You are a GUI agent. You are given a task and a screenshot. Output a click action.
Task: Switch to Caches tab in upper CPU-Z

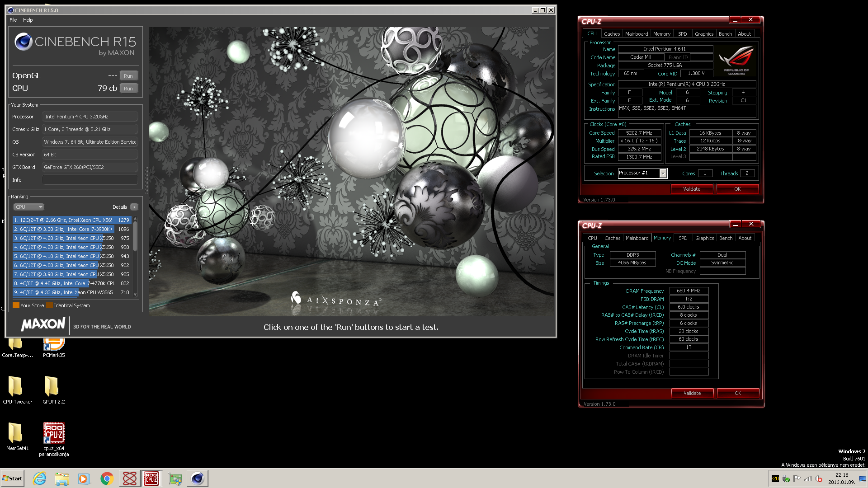tap(612, 34)
